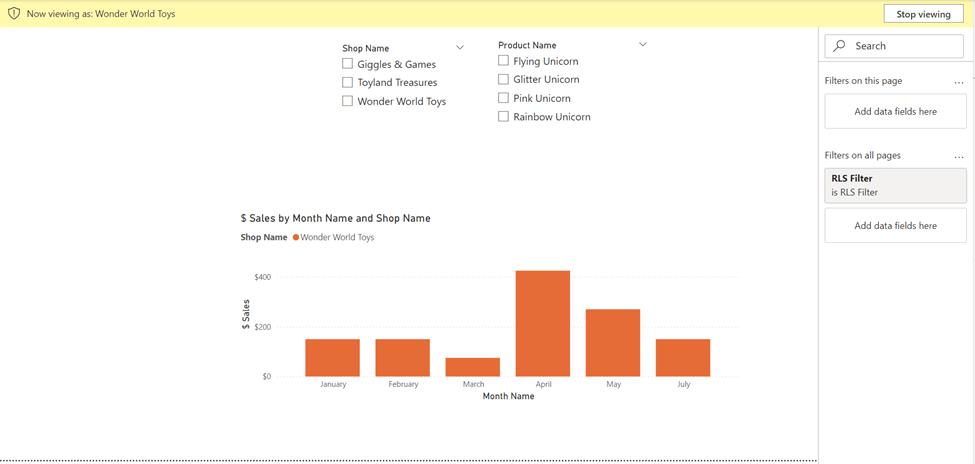
Task: Click the orange Wonder World Toys legend dot
Action: [x=296, y=238]
